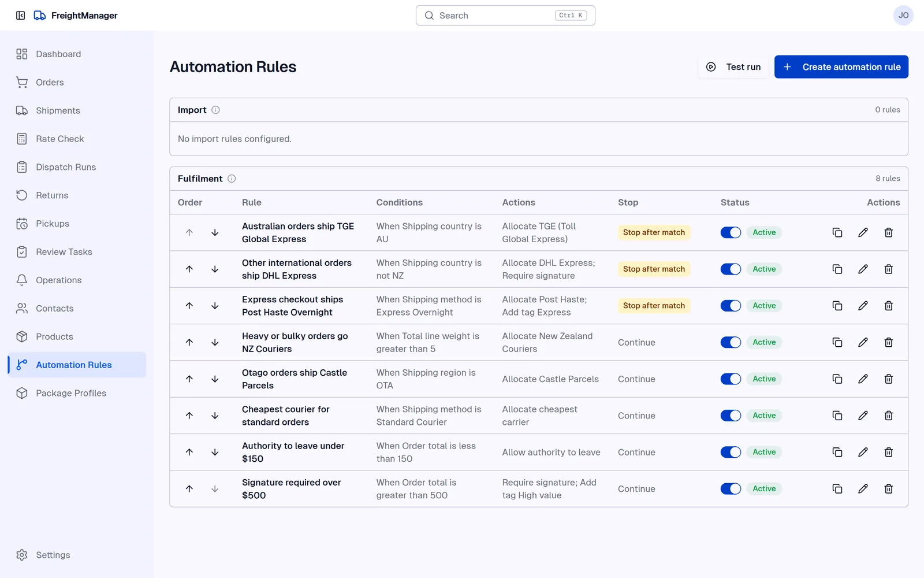Toggle Cheapest courier rule active status

731,416
